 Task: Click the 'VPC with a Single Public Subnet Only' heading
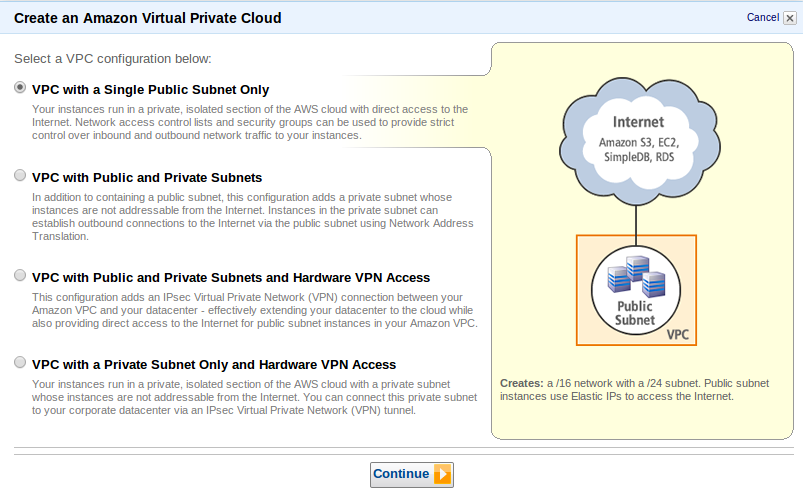[151, 90]
